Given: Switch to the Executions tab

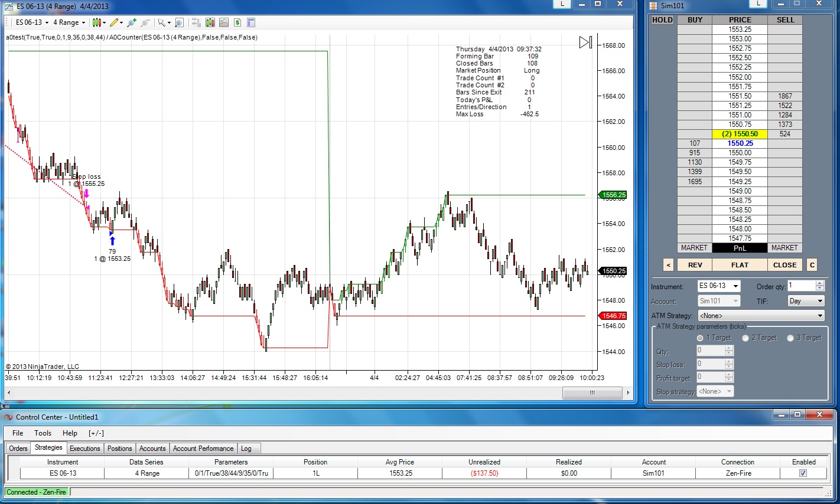Looking at the screenshot, I should click(85, 449).
